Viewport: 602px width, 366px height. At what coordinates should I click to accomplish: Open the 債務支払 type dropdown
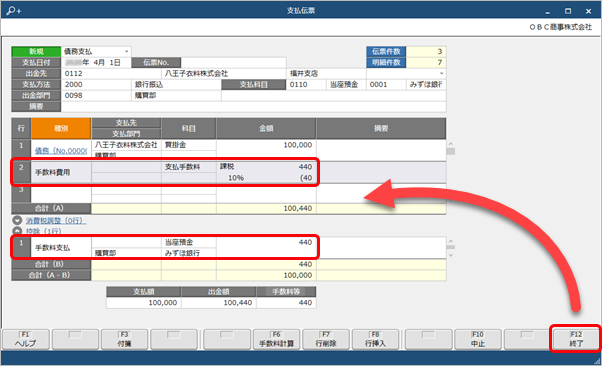tap(126, 51)
